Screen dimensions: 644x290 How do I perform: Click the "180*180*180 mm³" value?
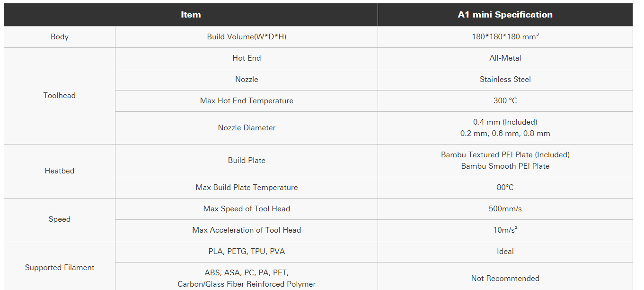click(x=505, y=37)
